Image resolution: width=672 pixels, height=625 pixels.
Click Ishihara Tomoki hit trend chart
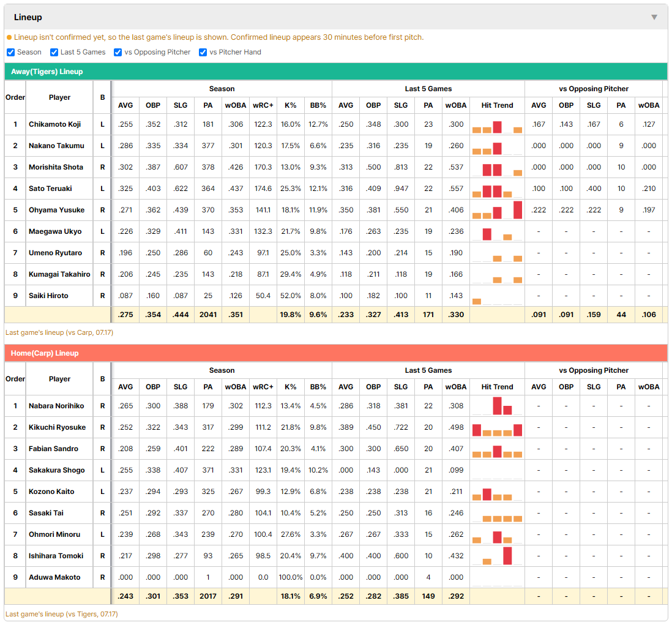497,556
